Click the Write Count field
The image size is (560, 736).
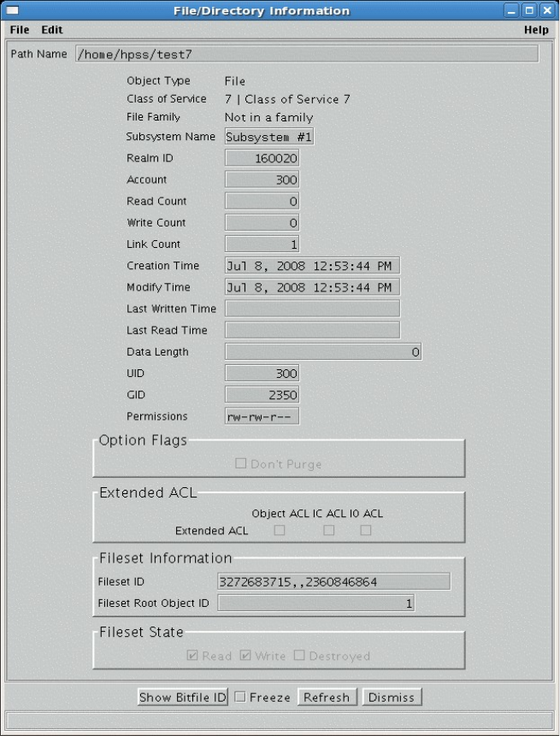point(262,223)
